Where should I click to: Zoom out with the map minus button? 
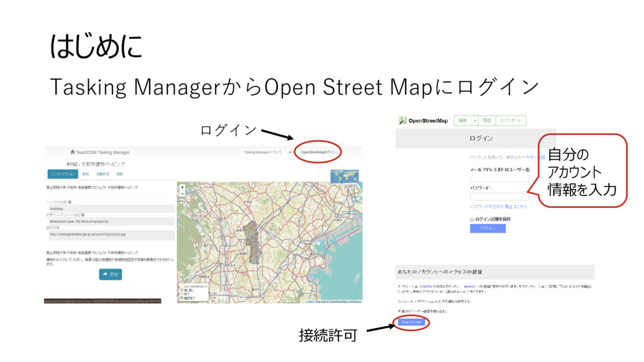coord(182,194)
